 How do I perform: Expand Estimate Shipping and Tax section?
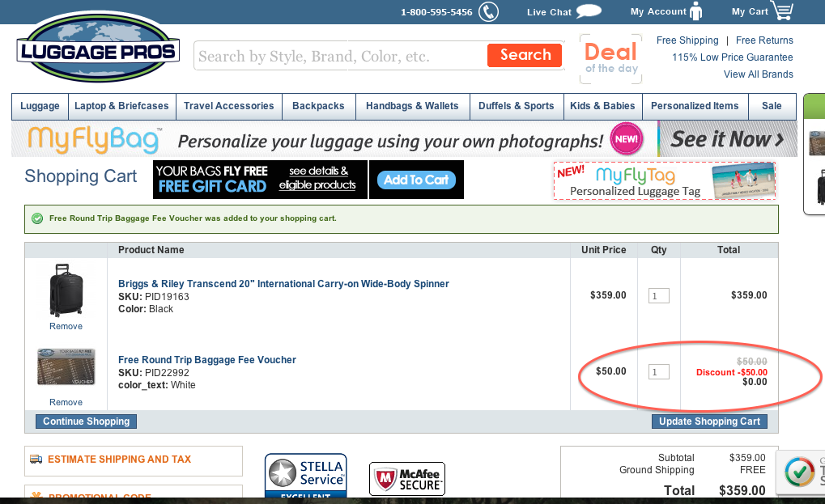(133, 460)
